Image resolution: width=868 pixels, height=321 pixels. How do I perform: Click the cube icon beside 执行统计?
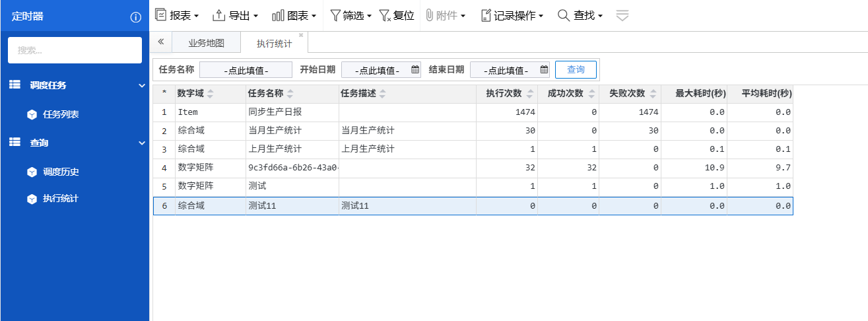tap(32, 198)
